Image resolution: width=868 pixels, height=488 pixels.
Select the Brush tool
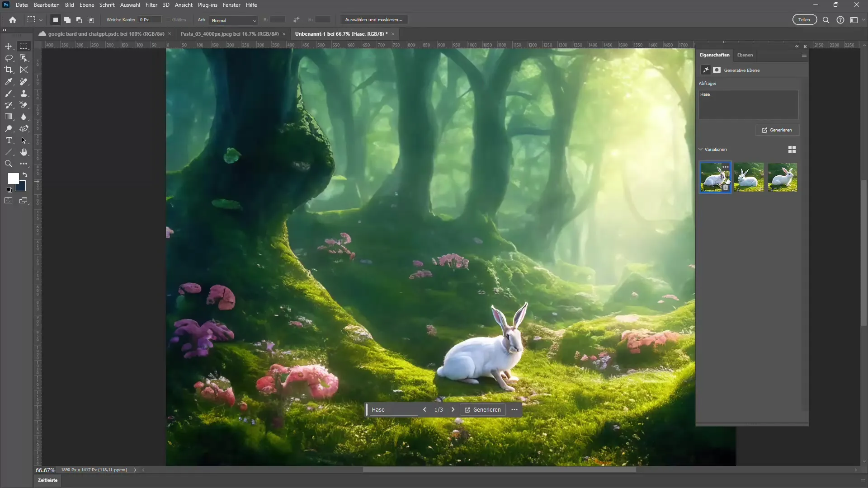click(x=8, y=93)
